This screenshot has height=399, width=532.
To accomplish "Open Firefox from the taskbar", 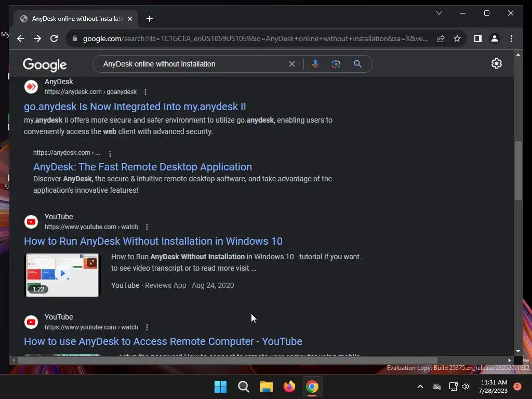I will [x=289, y=387].
